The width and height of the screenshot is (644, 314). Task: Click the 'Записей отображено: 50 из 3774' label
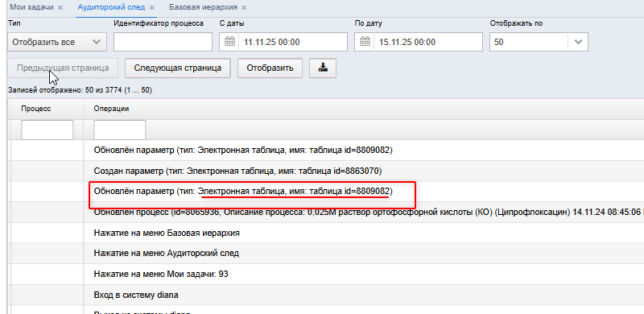80,90
